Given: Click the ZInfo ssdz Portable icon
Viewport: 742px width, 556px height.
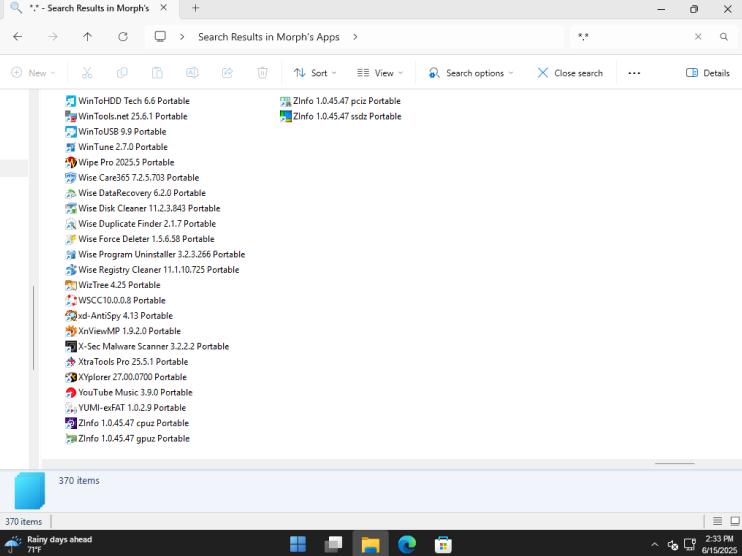Looking at the screenshot, I should click(x=285, y=116).
